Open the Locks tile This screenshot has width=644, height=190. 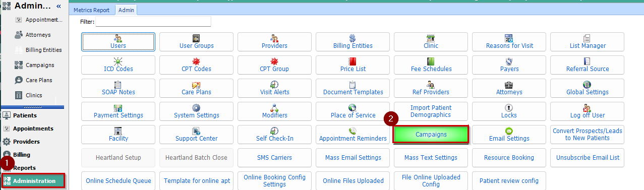tap(509, 111)
